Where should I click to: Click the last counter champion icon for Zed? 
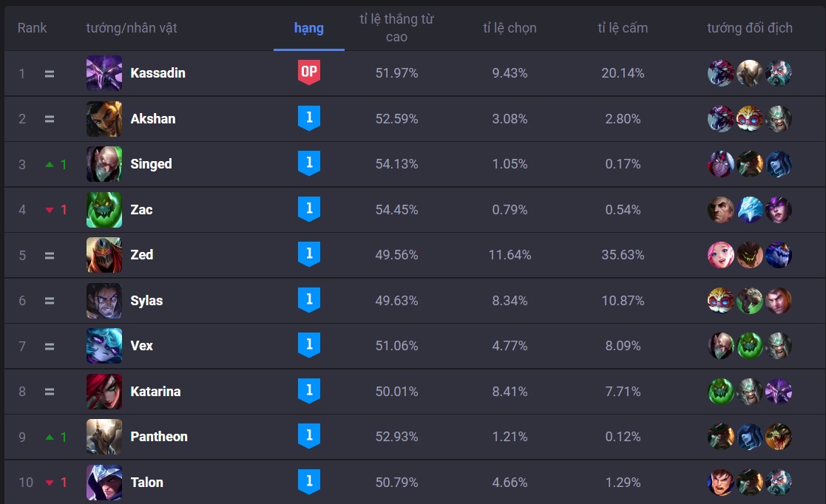(779, 255)
